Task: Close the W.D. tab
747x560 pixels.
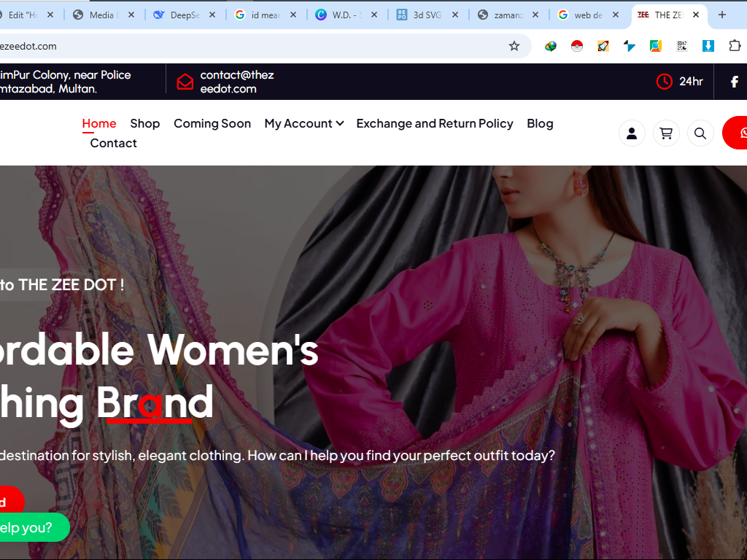Action: (374, 15)
